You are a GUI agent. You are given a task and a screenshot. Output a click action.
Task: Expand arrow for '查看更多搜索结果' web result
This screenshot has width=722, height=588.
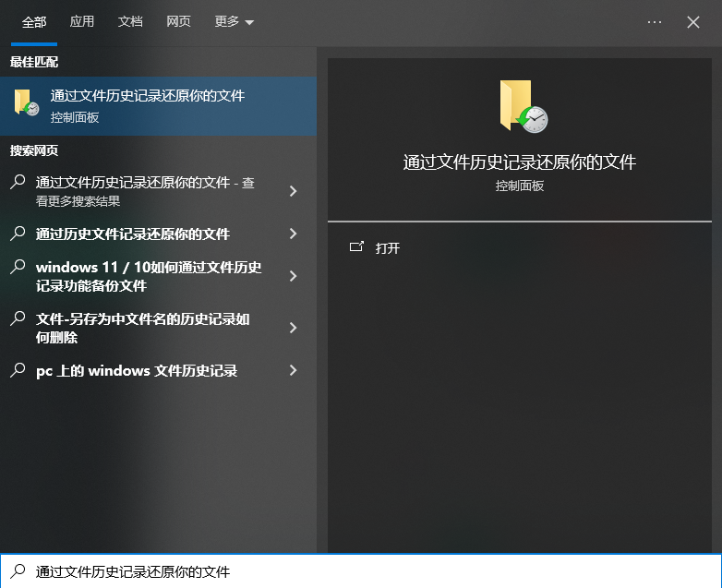pos(293,191)
